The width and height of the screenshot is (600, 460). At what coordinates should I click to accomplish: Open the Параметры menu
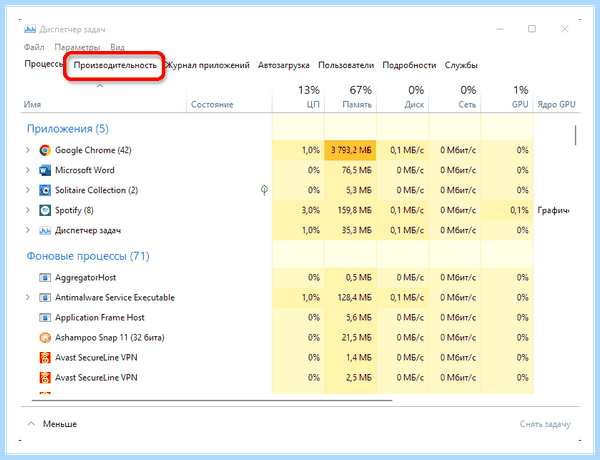[77, 47]
